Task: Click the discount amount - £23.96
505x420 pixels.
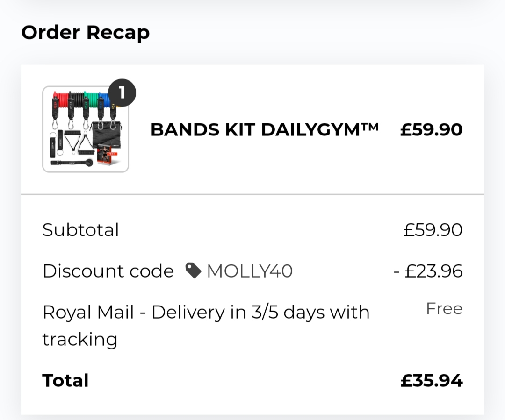Action: tap(428, 271)
